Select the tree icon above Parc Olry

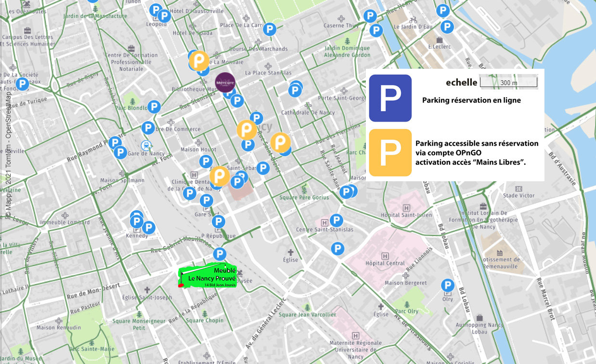tap(407, 304)
